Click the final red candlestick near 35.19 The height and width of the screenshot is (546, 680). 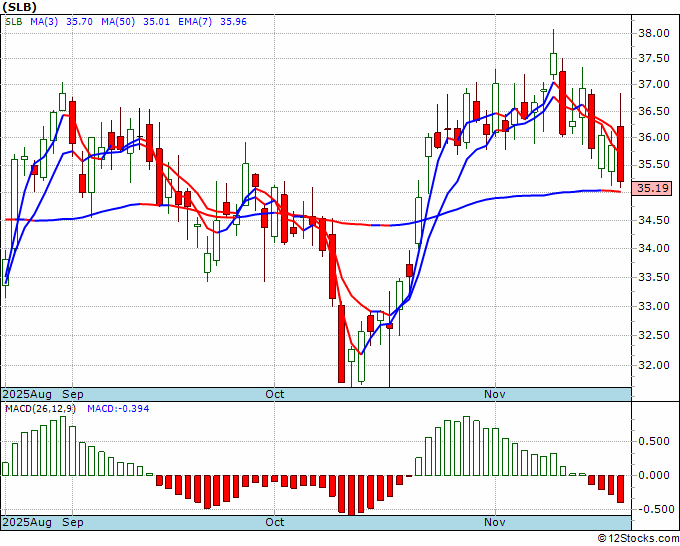pos(621,154)
